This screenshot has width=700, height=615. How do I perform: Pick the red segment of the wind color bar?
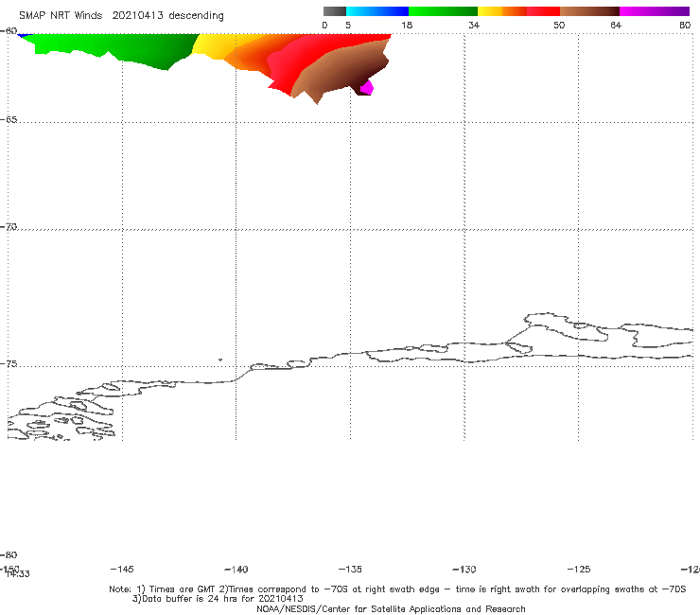[543, 11]
